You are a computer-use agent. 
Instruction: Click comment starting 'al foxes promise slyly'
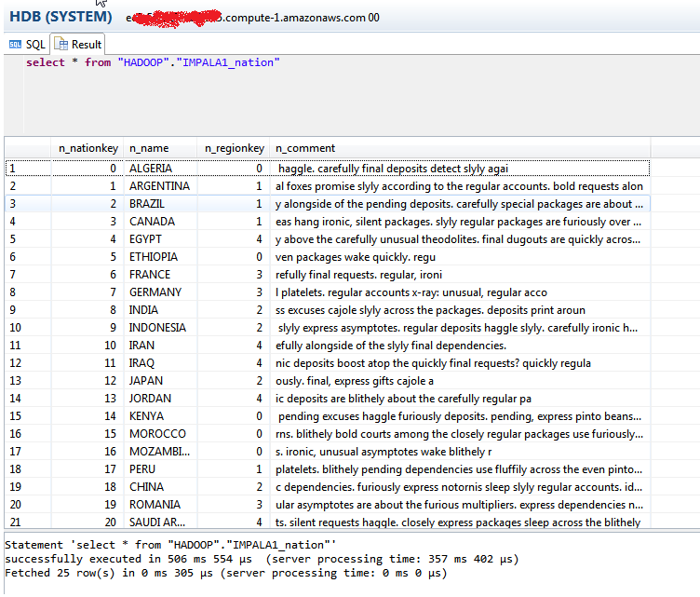pyautogui.click(x=459, y=186)
